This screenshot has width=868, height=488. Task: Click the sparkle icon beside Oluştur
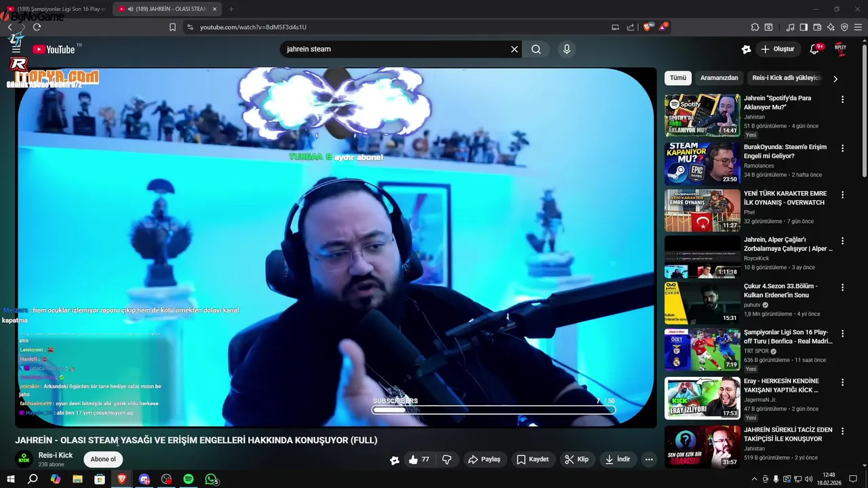[746, 49]
